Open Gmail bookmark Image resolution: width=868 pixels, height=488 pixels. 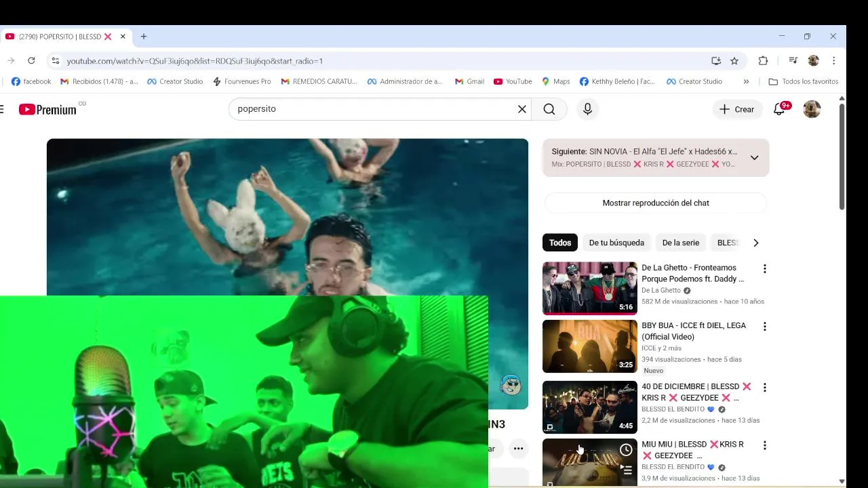pos(469,81)
